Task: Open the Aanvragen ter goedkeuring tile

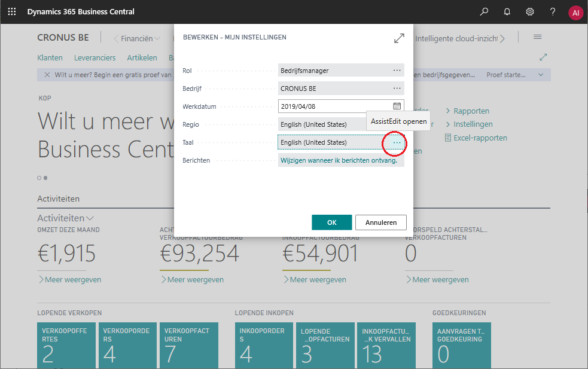Action: (x=462, y=345)
